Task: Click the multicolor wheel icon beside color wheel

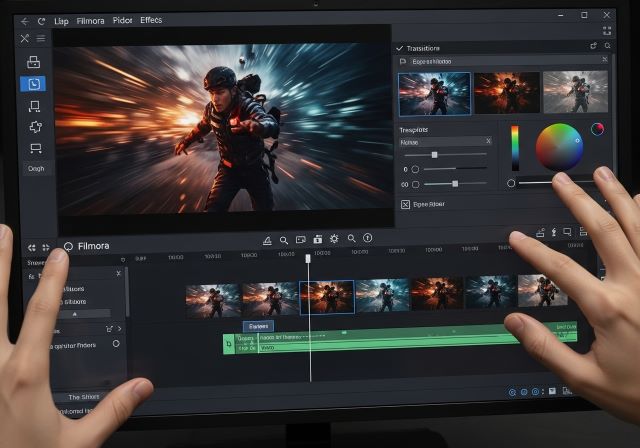Action: click(597, 129)
